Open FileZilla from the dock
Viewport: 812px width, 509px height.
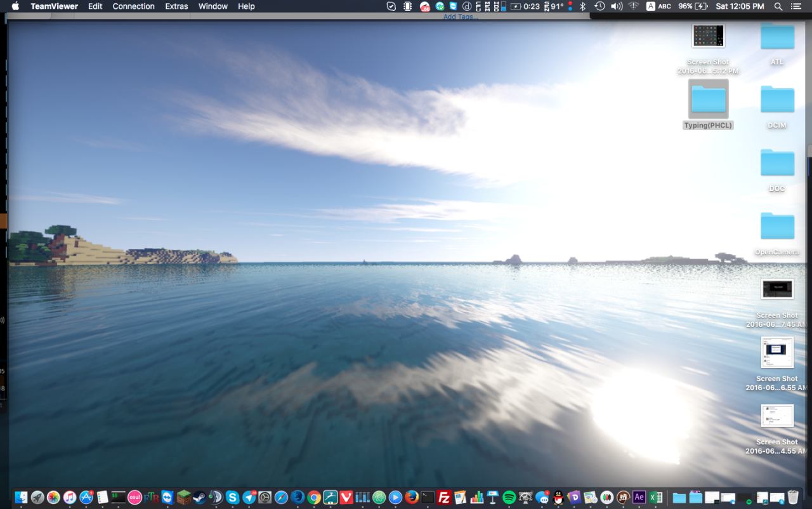point(444,498)
